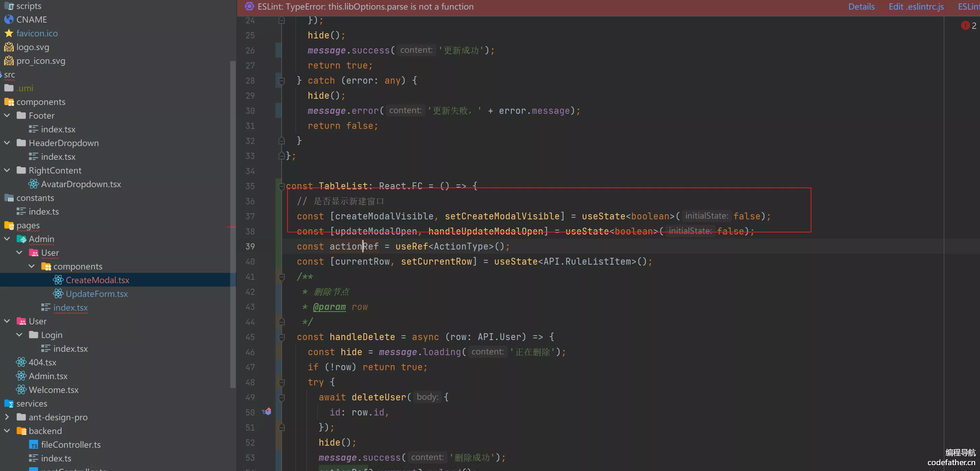Select the CNAME file icon

click(x=9, y=20)
